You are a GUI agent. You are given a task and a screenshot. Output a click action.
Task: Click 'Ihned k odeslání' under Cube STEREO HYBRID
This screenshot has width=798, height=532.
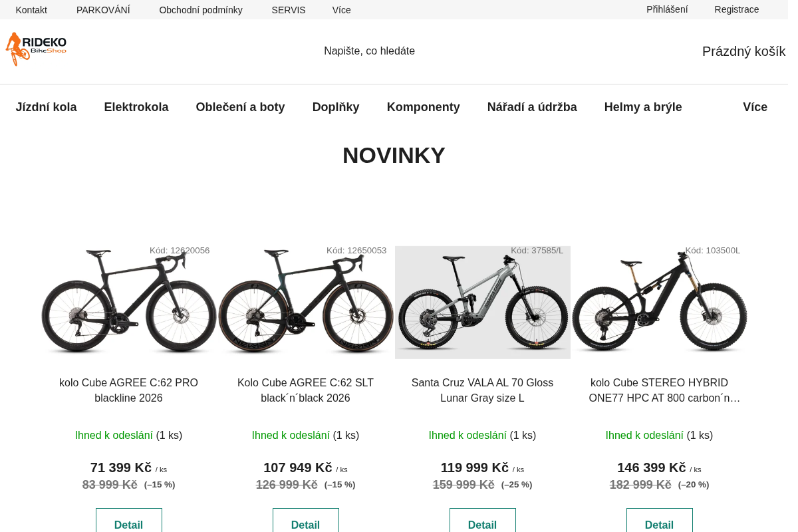pos(644,436)
